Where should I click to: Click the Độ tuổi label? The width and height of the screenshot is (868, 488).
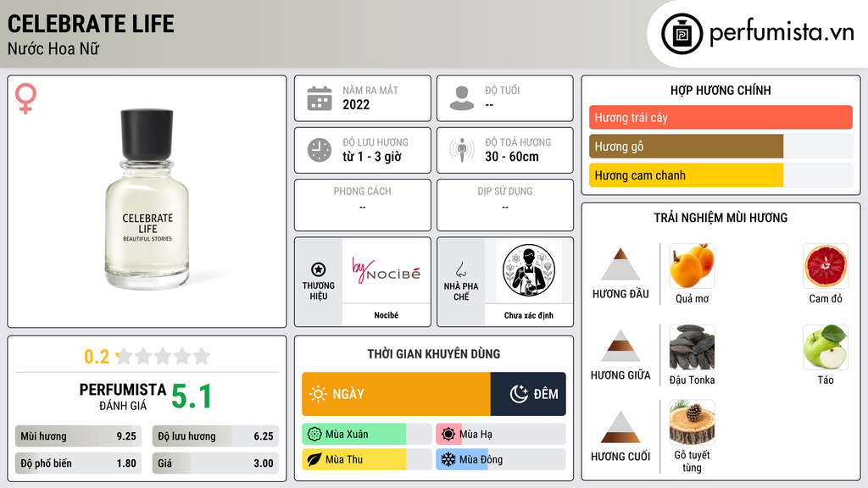pos(503,90)
